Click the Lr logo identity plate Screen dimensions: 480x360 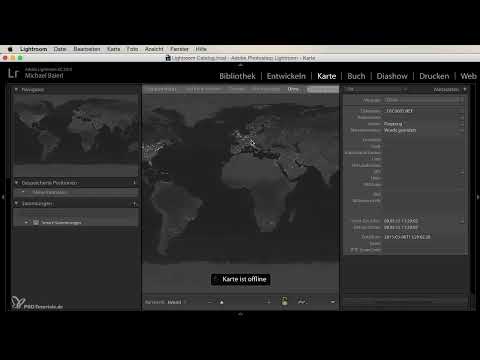13,73
